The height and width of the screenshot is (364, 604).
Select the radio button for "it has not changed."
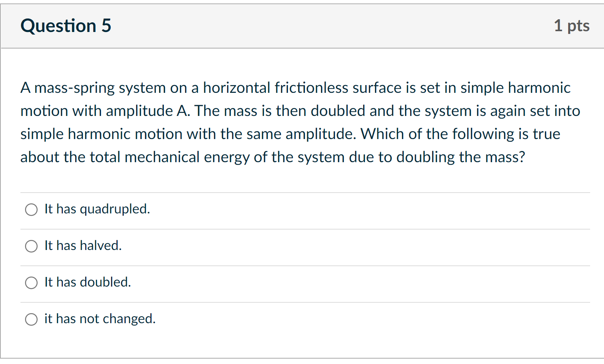click(31, 319)
